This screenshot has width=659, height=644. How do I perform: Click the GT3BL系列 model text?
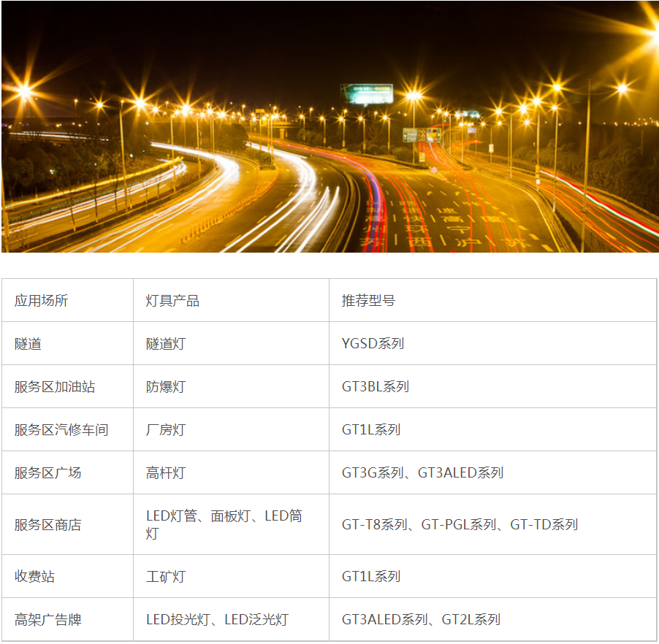[376, 387]
